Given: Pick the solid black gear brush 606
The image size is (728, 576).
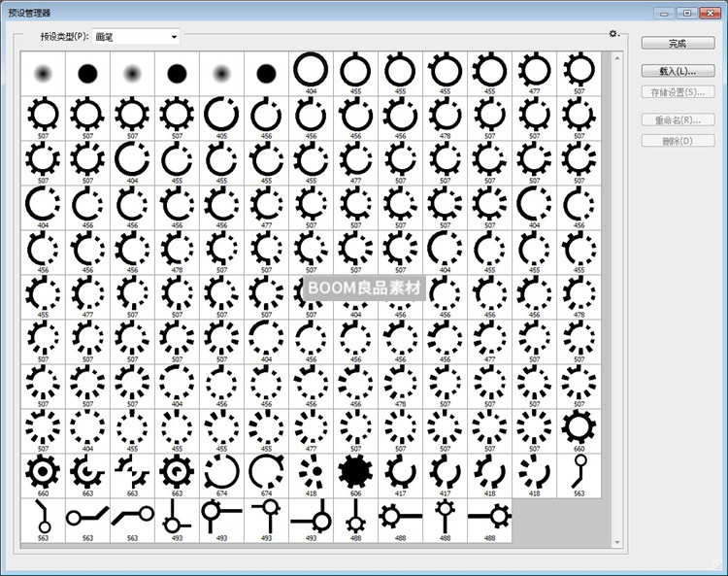Looking at the screenshot, I should point(355,473).
